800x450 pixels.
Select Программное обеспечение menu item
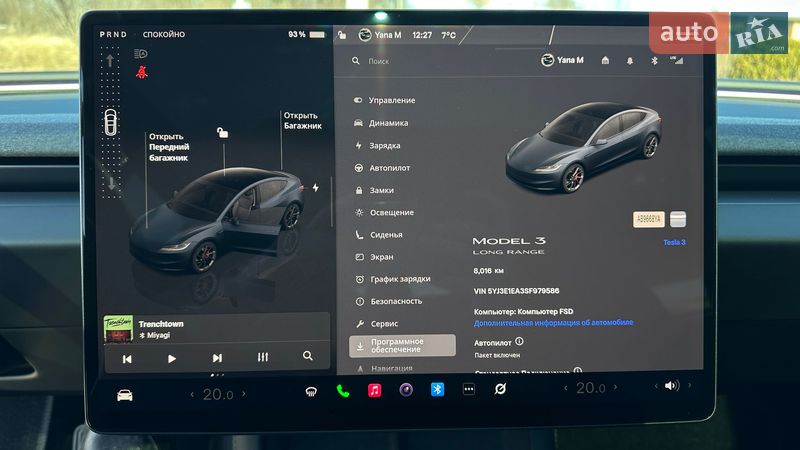pyautogui.click(x=402, y=345)
